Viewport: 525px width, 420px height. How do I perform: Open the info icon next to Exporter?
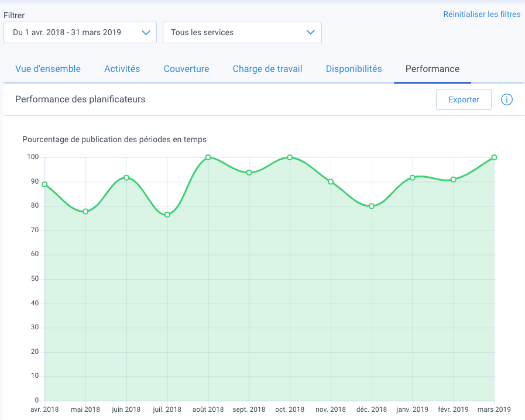(x=507, y=99)
